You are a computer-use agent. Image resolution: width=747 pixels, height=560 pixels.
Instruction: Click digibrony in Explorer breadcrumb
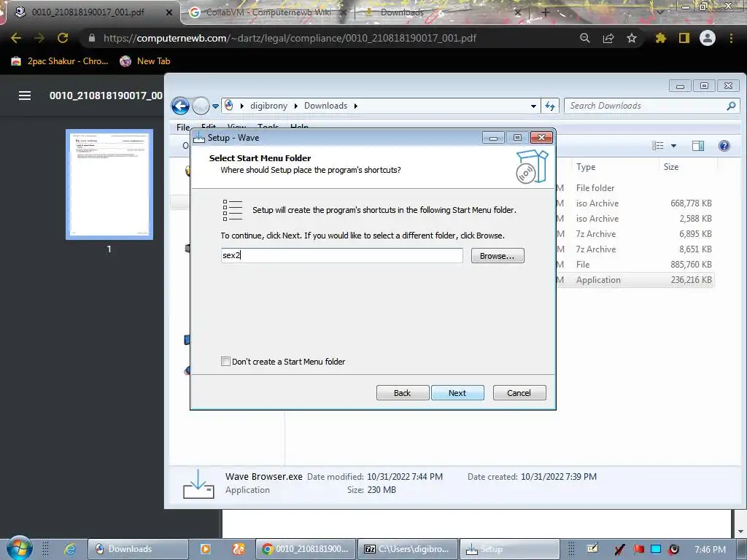pyautogui.click(x=268, y=106)
